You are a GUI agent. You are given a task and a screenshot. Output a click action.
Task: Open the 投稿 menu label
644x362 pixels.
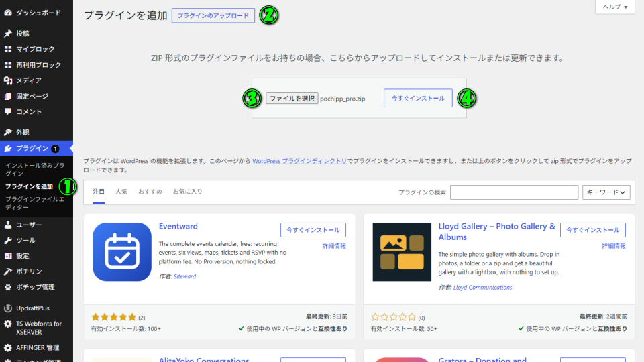point(23,34)
